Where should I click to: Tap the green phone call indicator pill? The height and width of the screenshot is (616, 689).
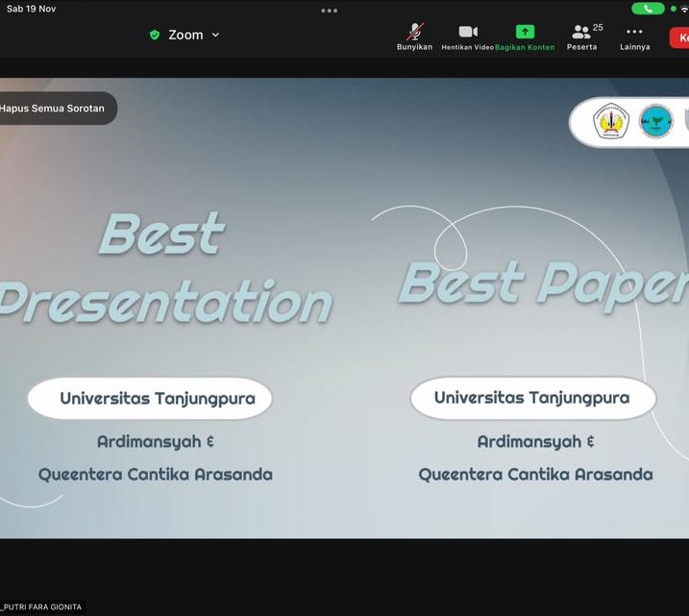pos(648,9)
